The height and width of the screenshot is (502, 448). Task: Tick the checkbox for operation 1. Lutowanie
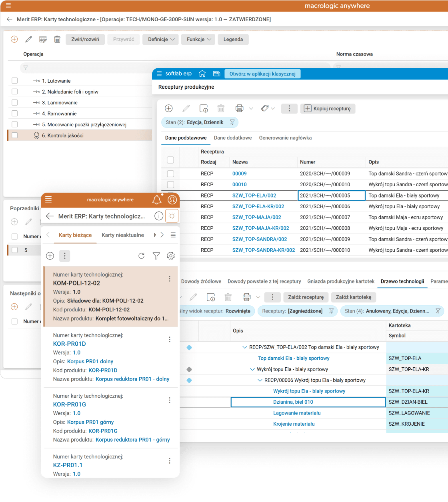coord(15,81)
